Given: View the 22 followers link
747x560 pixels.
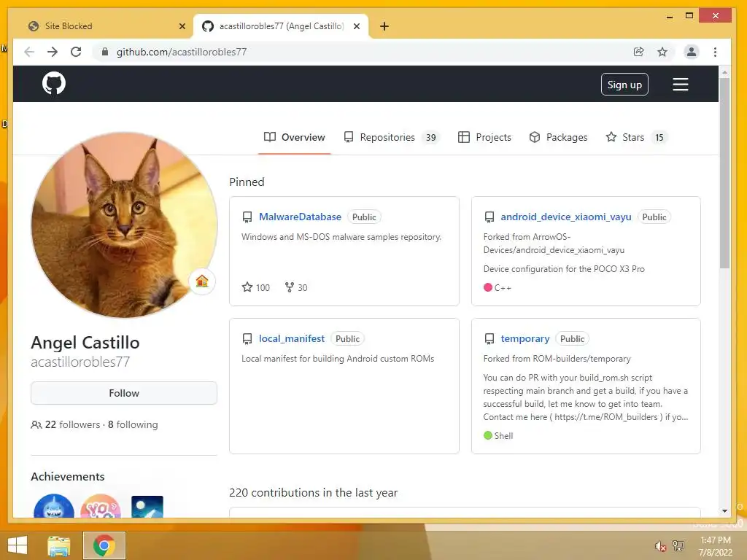Looking at the screenshot, I should (66, 424).
